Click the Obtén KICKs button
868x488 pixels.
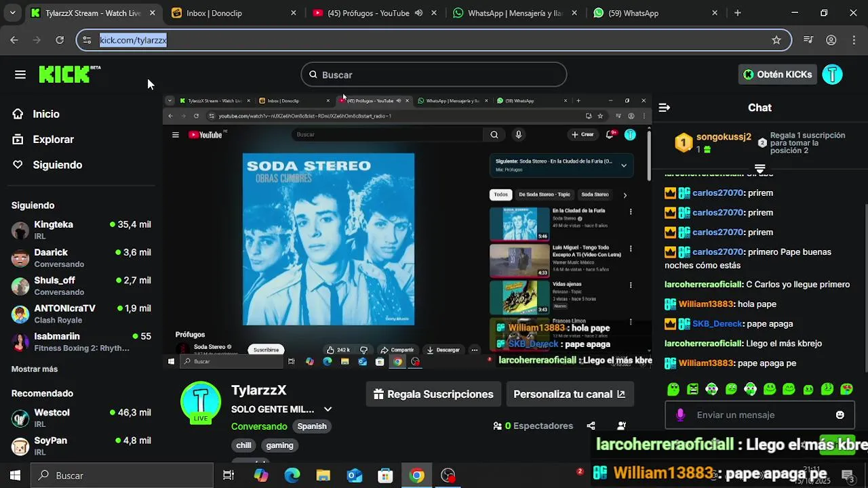pos(777,75)
